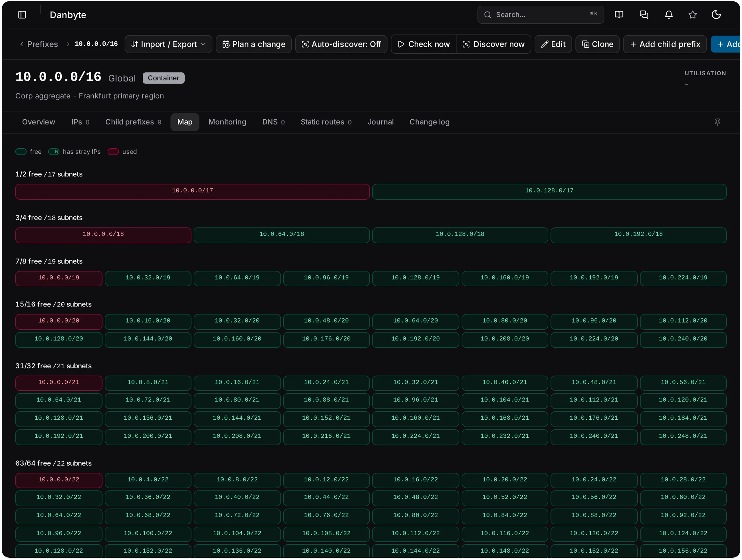
Task: Select subnet 10.0.176.0/20
Action: click(x=326, y=340)
